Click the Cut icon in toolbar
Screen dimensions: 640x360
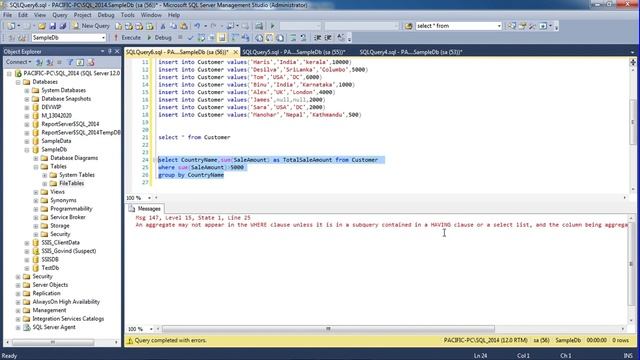click(x=162, y=26)
